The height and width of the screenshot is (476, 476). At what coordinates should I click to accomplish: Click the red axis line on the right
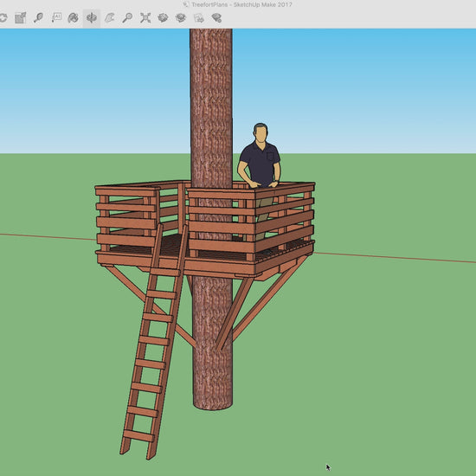pyautogui.click(x=395, y=257)
